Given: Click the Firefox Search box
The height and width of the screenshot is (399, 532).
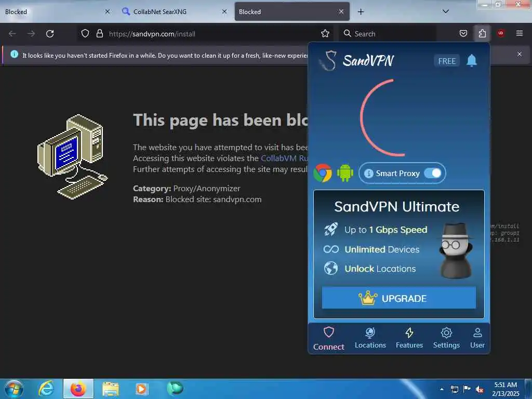Looking at the screenshot, I should tap(387, 34).
